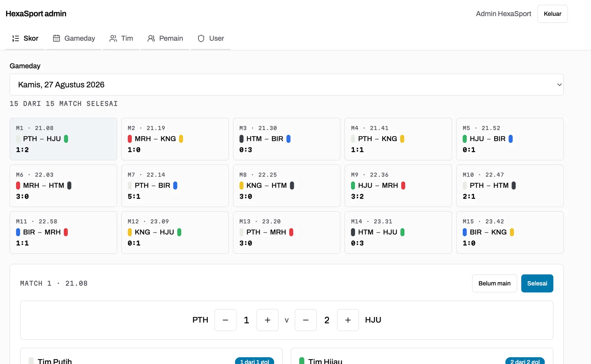Switch to the Gameday tab

click(x=74, y=38)
